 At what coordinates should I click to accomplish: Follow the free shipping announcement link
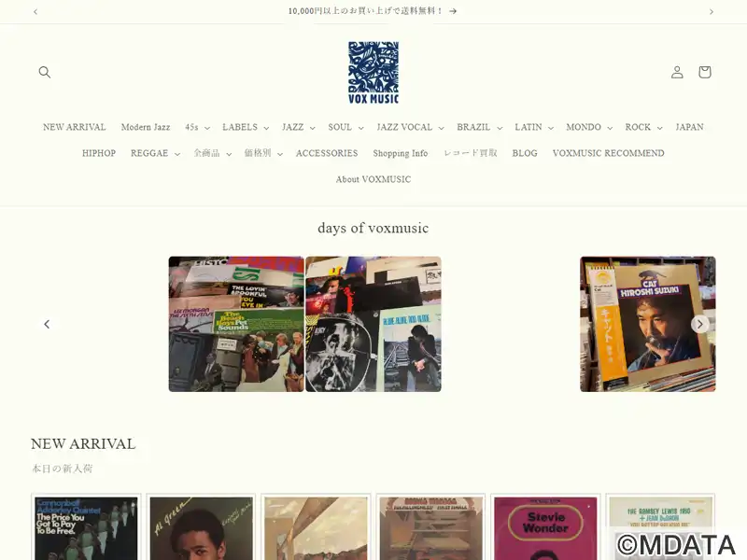(x=373, y=11)
